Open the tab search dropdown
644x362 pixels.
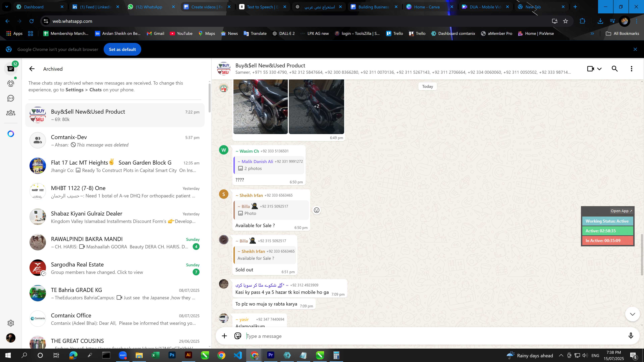[x=7, y=7]
